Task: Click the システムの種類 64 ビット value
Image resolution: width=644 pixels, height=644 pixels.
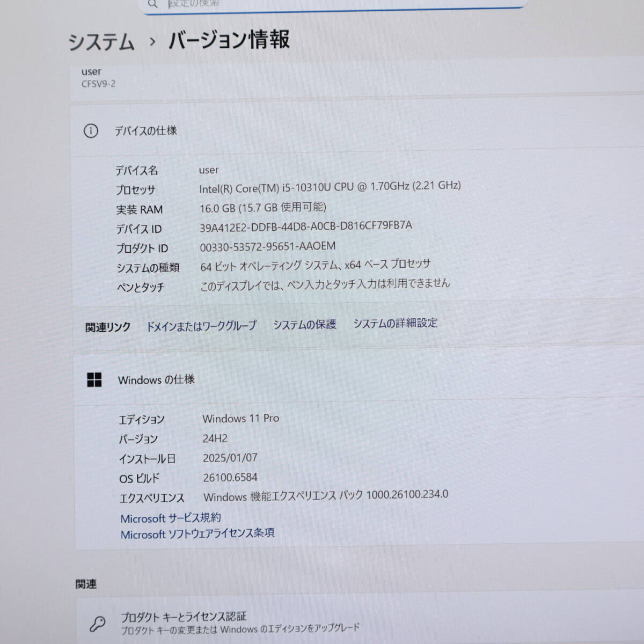Action: click(315, 265)
